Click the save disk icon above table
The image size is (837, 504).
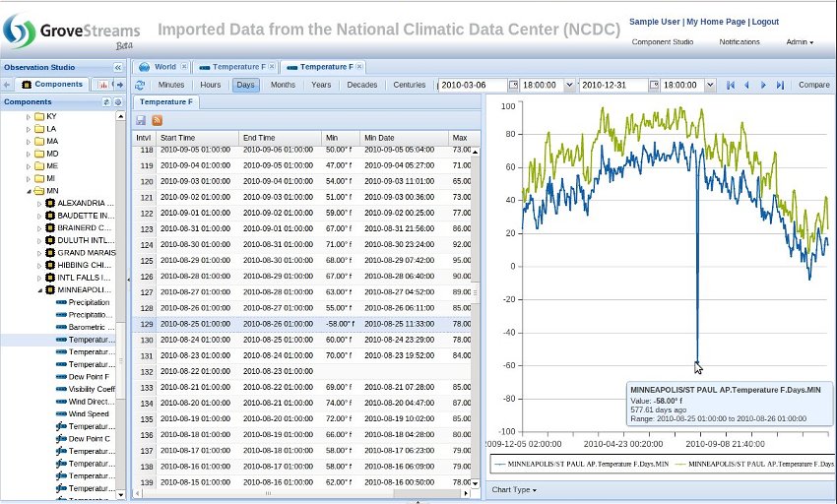142,119
